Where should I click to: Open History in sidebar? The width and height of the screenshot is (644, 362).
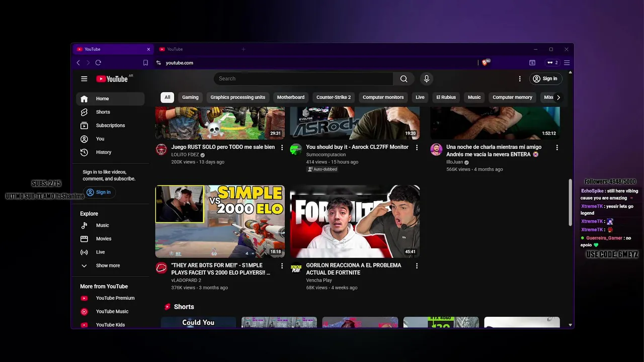(x=110, y=152)
